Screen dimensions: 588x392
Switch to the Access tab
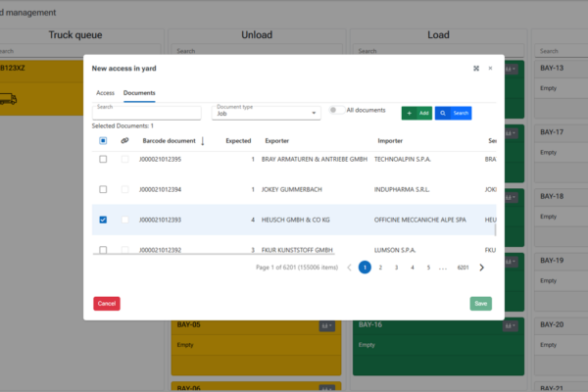105,92
